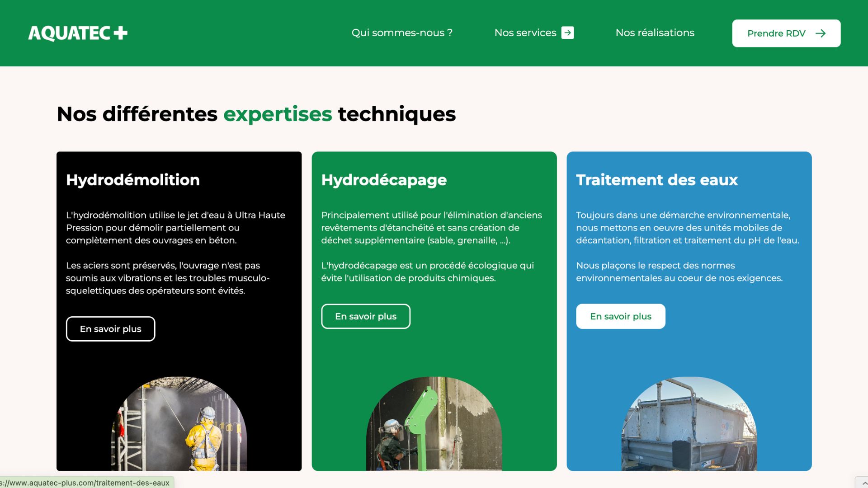This screenshot has width=868, height=488.
Task: Click paragraph starting Les aciers sont préservés
Action: click(168, 278)
